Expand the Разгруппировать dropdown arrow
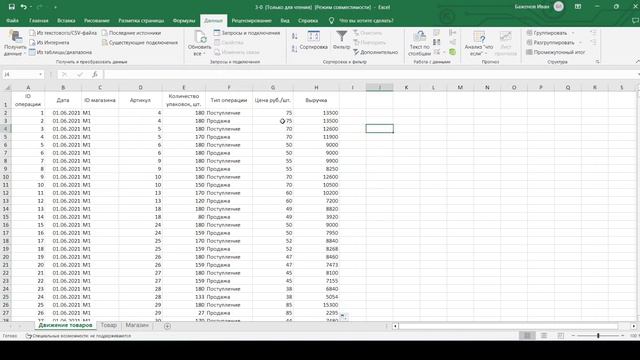This screenshot has height=360, width=640. click(580, 42)
